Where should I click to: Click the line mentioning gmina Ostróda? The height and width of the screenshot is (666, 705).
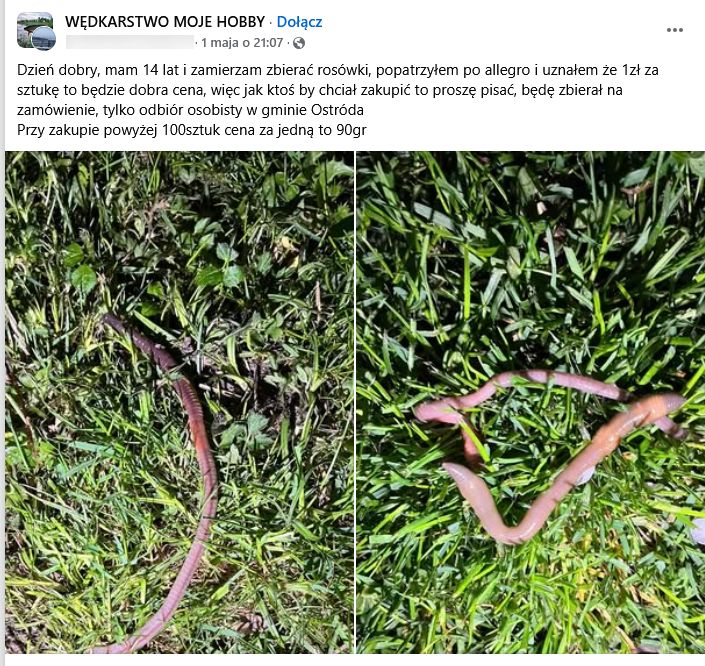(190, 110)
